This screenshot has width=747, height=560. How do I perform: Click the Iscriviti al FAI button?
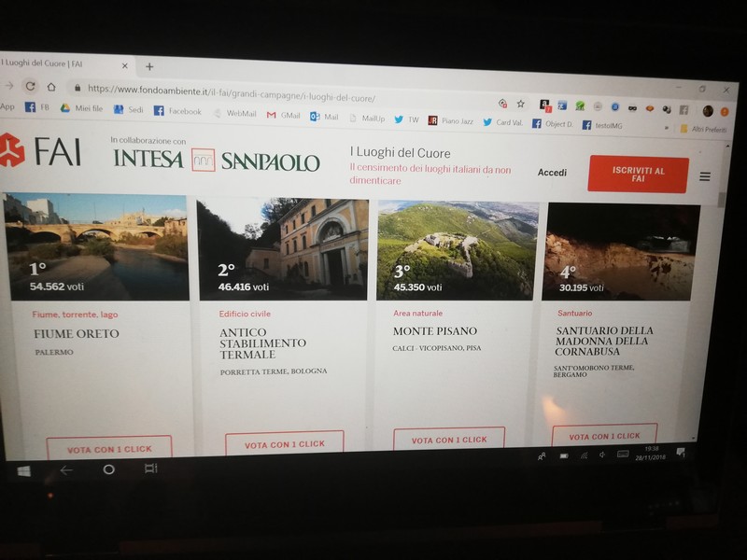[x=638, y=174]
